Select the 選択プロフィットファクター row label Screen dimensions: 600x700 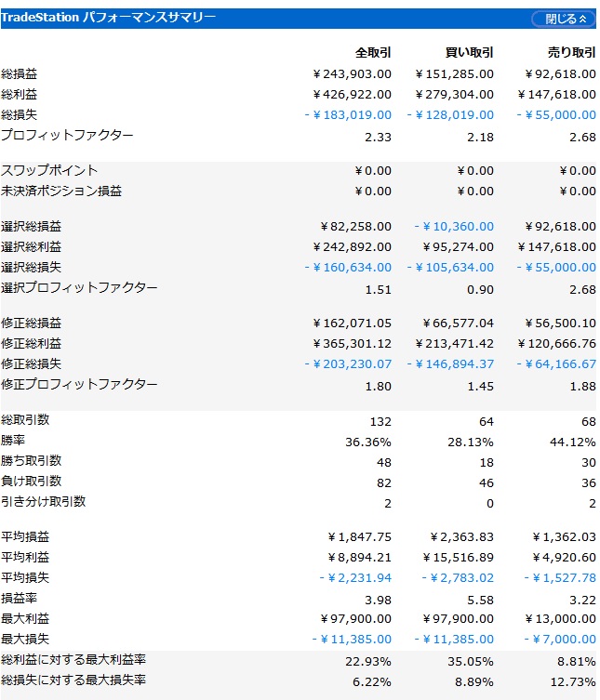[79, 287]
